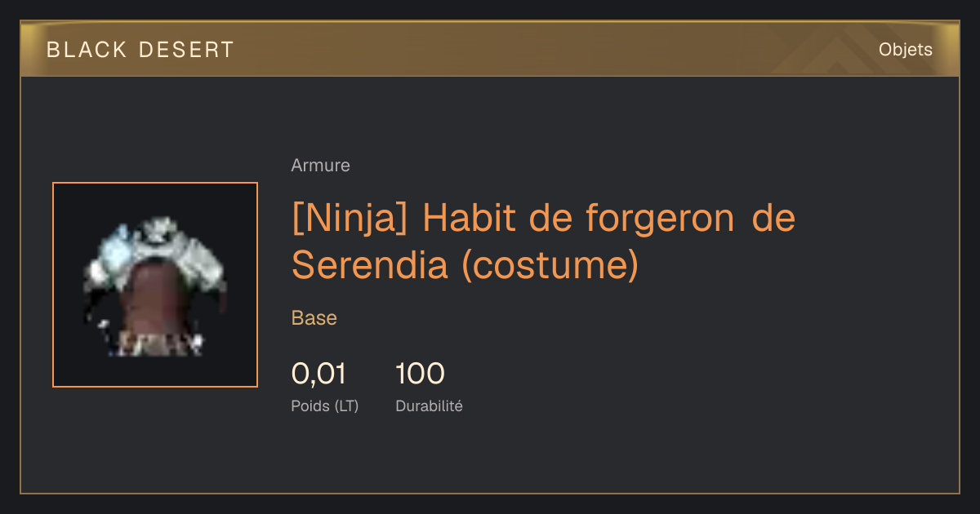This screenshot has height=514, width=980.
Task: Select the Armure category label
Action: click(x=320, y=166)
